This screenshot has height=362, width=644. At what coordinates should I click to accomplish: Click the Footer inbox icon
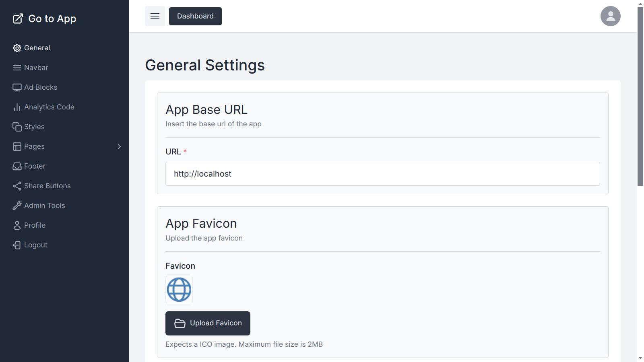point(17,166)
